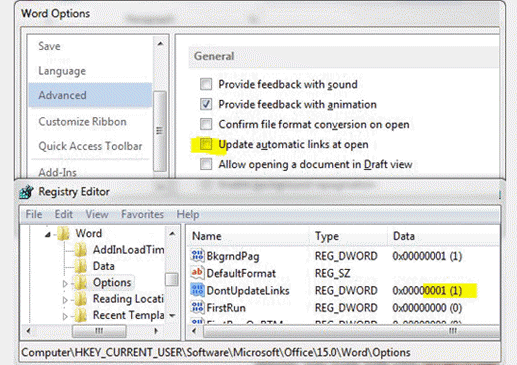The image size is (517, 365).
Task: Select Advanced category in Word Options
Action: point(90,95)
